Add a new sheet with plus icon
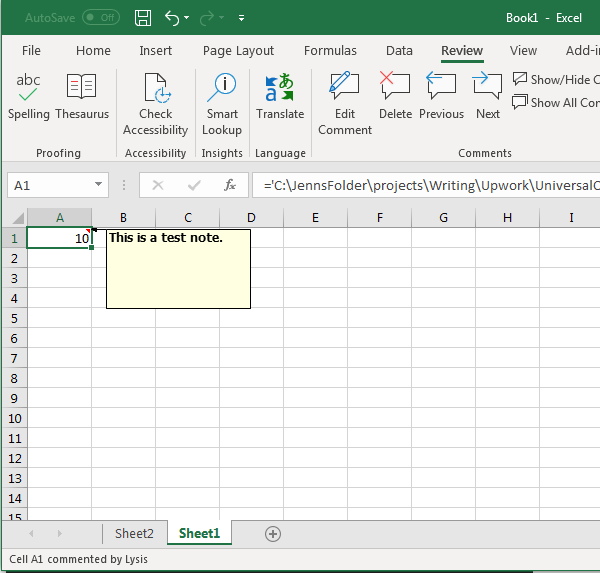Viewport: 600px width, 573px height. 273,534
